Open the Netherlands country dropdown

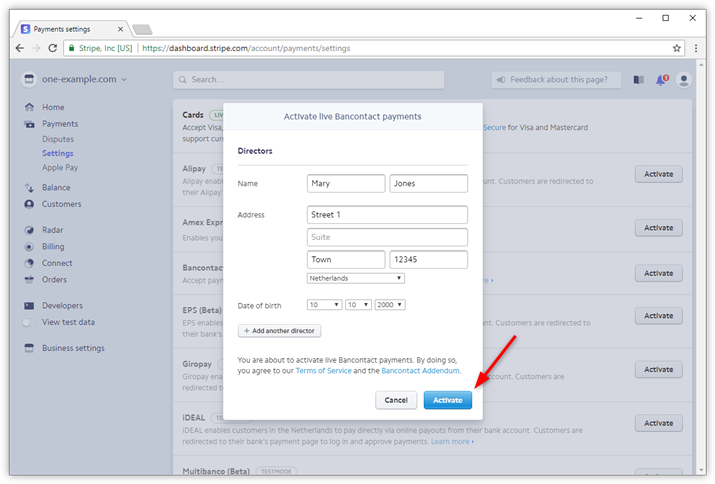[356, 278]
